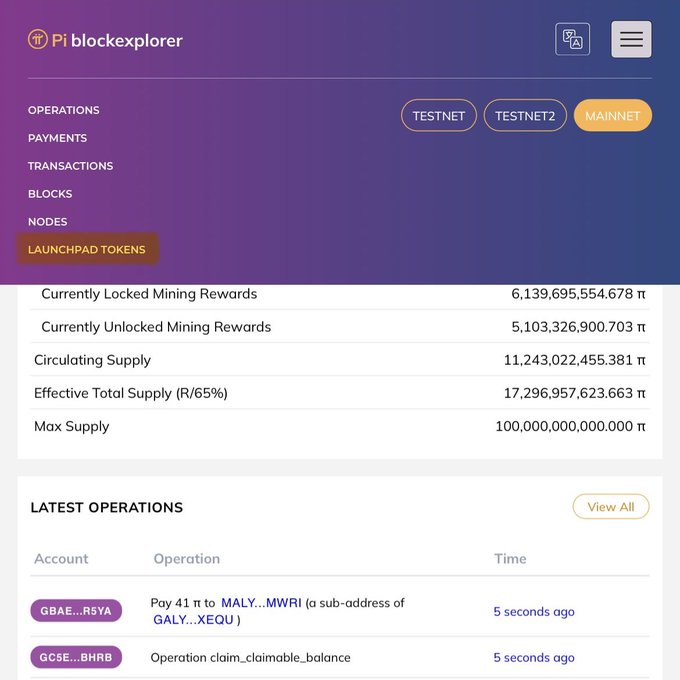Select Circulating Supply value 11,243,022,455.381
Image resolution: width=680 pixels, height=680 pixels.
click(574, 360)
